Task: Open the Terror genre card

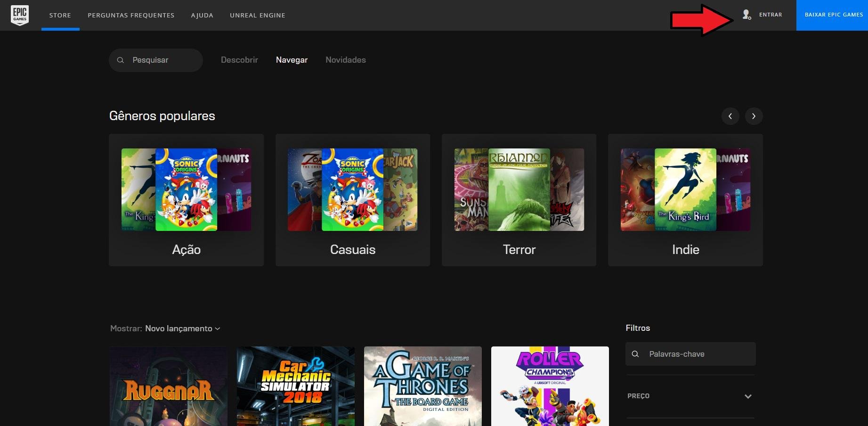Action: (519, 200)
